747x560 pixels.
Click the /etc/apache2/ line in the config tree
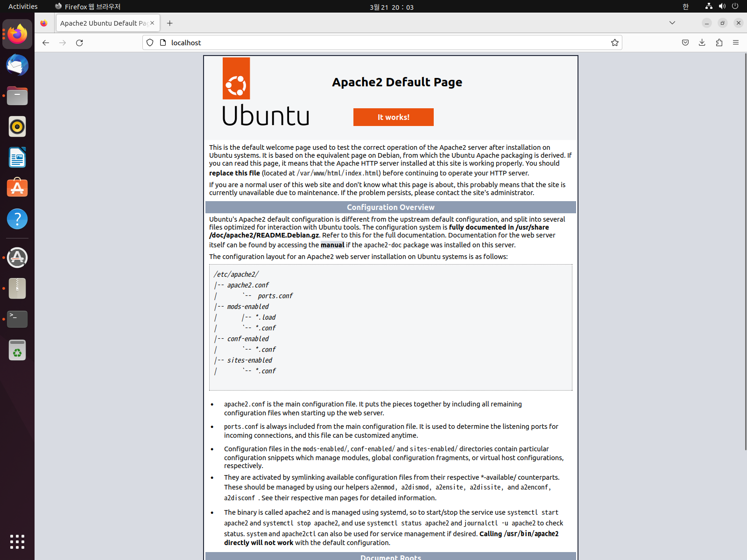point(236,274)
